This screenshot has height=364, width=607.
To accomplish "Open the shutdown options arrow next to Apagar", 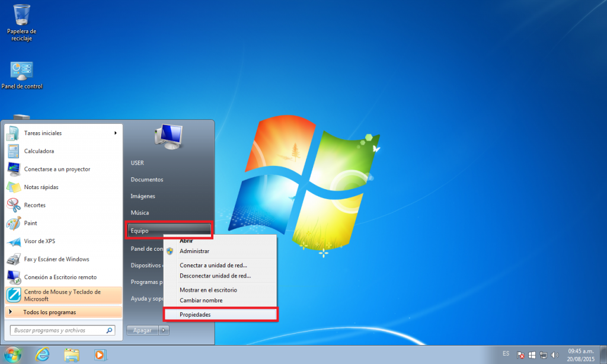I will [x=164, y=330].
